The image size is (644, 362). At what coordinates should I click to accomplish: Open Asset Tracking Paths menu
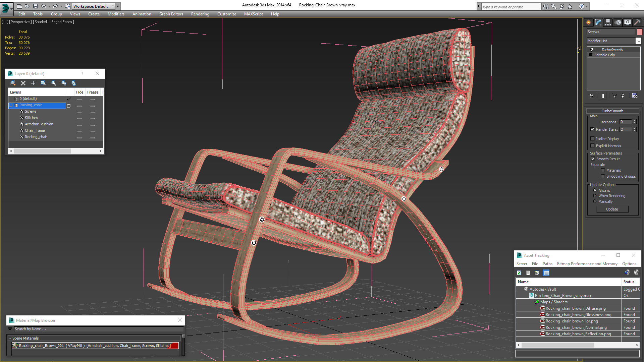coord(547,264)
